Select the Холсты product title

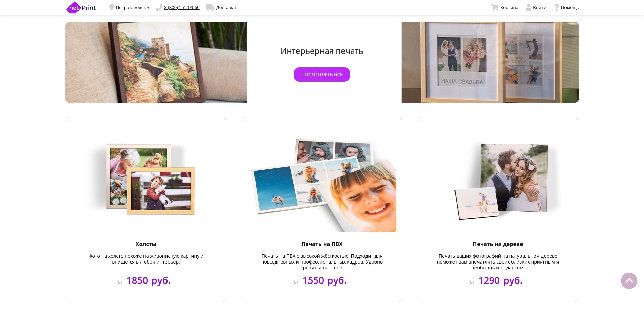click(x=146, y=244)
